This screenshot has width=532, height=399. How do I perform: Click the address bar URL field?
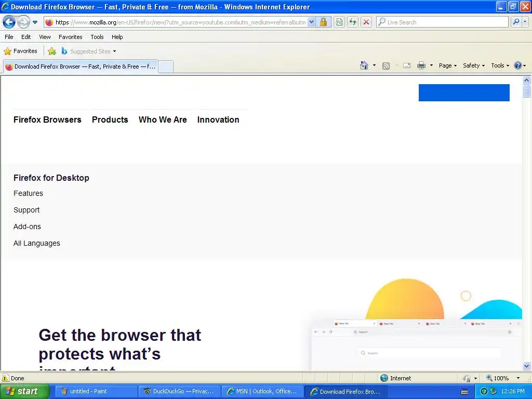pyautogui.click(x=180, y=22)
